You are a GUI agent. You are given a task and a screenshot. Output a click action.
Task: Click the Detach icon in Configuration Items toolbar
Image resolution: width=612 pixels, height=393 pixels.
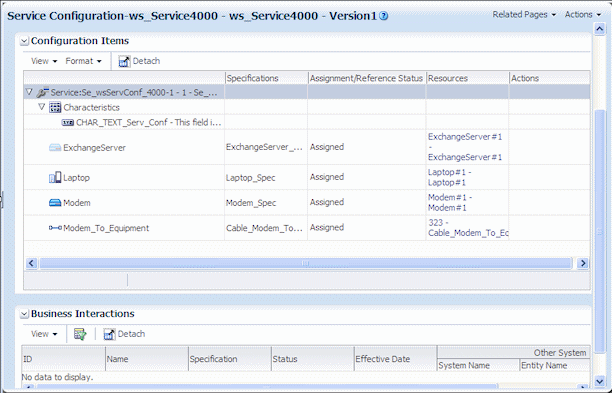(x=124, y=61)
